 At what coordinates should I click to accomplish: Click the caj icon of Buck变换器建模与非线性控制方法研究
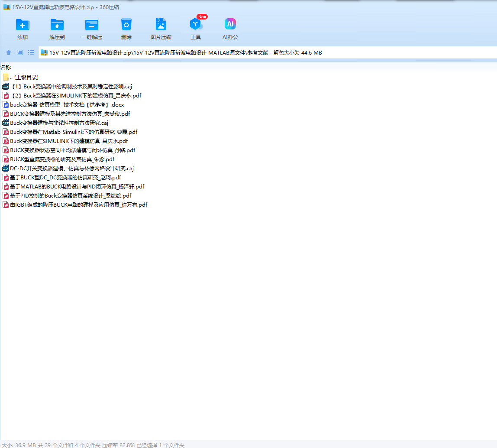tap(6, 123)
